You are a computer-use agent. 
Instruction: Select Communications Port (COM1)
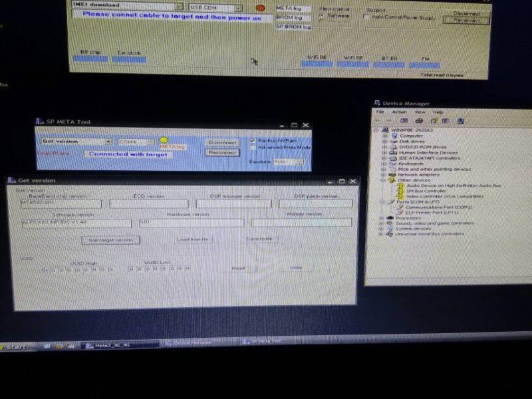[x=438, y=207]
